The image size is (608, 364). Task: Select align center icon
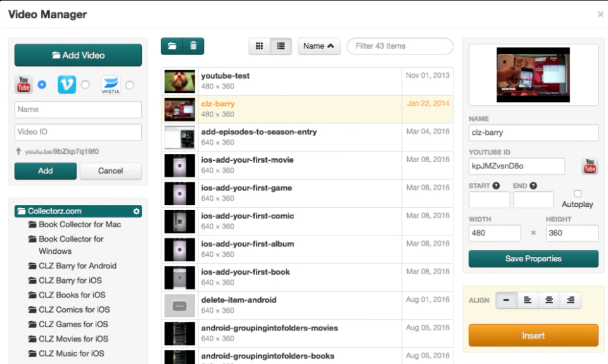(x=548, y=300)
